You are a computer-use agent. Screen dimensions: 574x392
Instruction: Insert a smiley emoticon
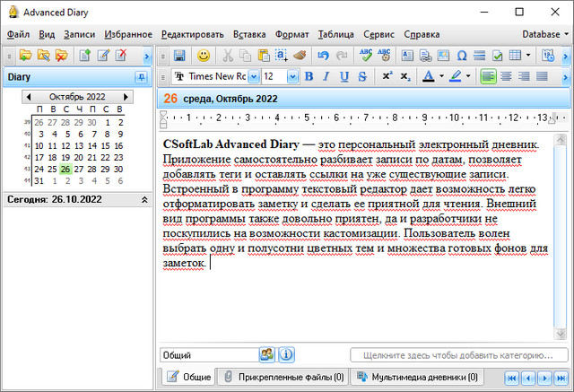pyautogui.click(x=204, y=56)
